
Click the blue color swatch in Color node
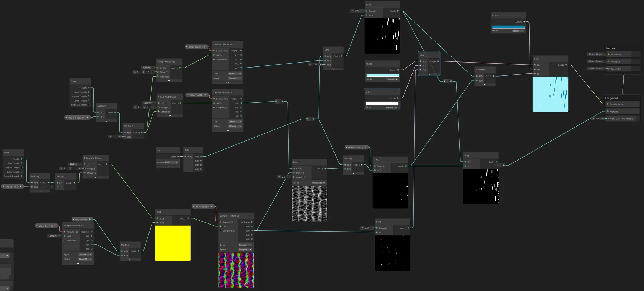(508, 27)
